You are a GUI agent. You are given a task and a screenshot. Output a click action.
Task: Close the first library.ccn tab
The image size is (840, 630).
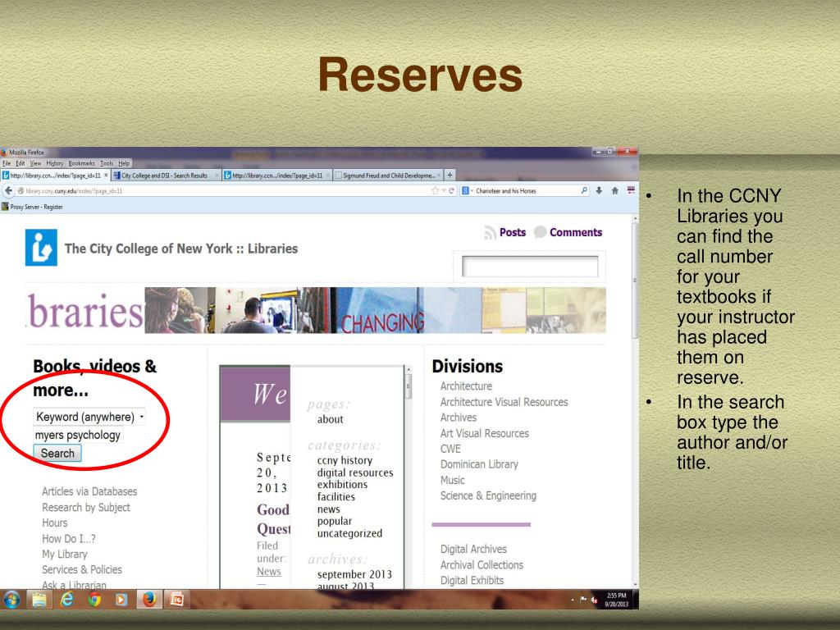pos(106,176)
